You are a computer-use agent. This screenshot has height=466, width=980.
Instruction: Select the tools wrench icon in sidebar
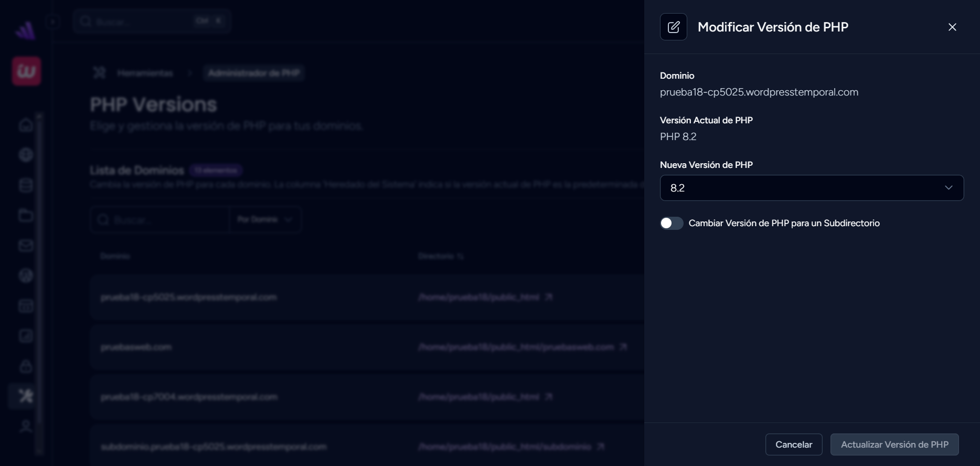pos(26,396)
